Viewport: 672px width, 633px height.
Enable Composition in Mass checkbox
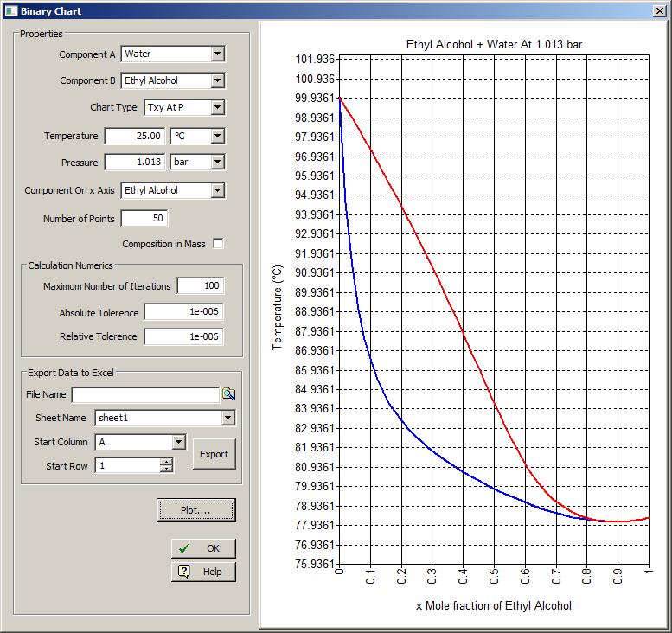pyautogui.click(x=218, y=244)
